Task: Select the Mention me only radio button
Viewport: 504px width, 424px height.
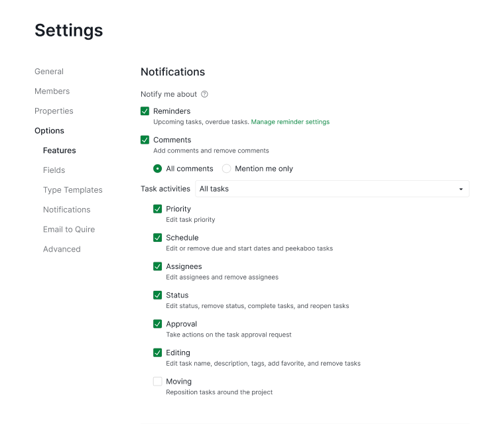Action: 226,169
